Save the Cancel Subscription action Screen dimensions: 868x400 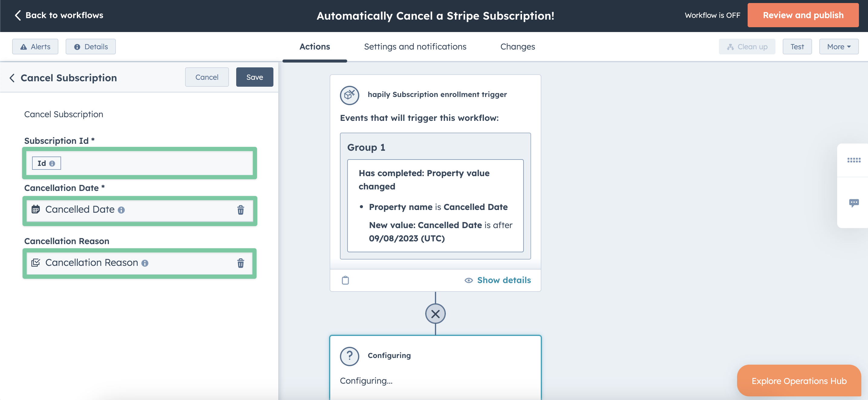[254, 77]
